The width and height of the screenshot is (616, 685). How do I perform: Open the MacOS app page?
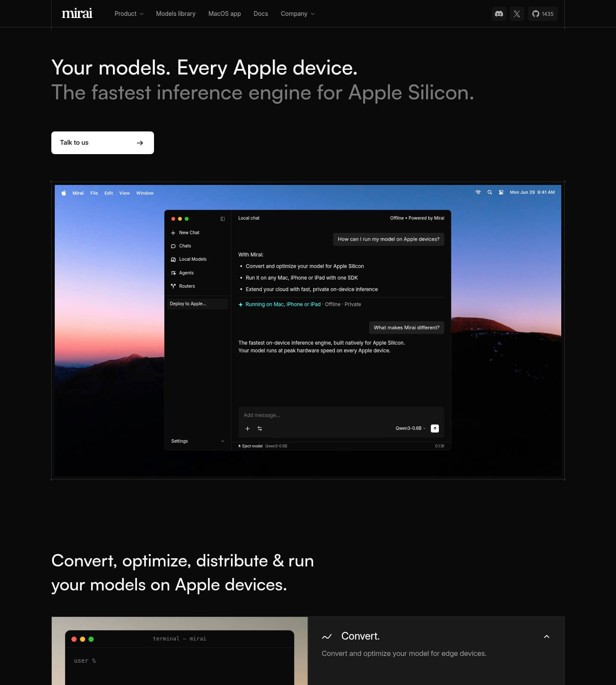225,14
